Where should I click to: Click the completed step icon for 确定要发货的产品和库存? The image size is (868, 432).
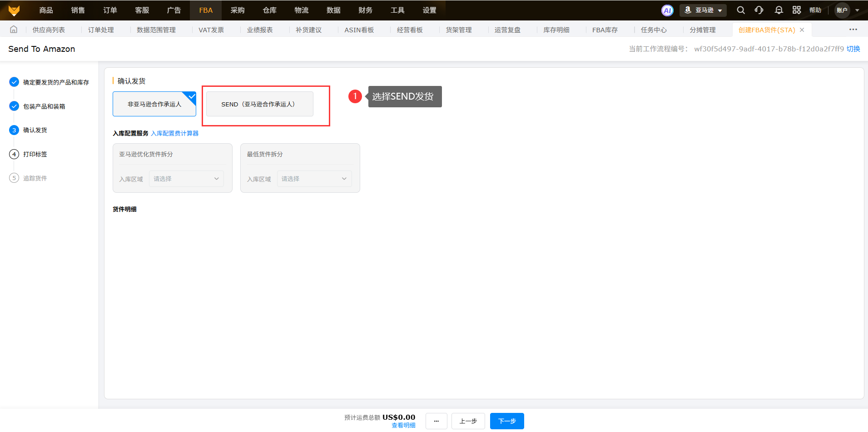click(x=14, y=82)
